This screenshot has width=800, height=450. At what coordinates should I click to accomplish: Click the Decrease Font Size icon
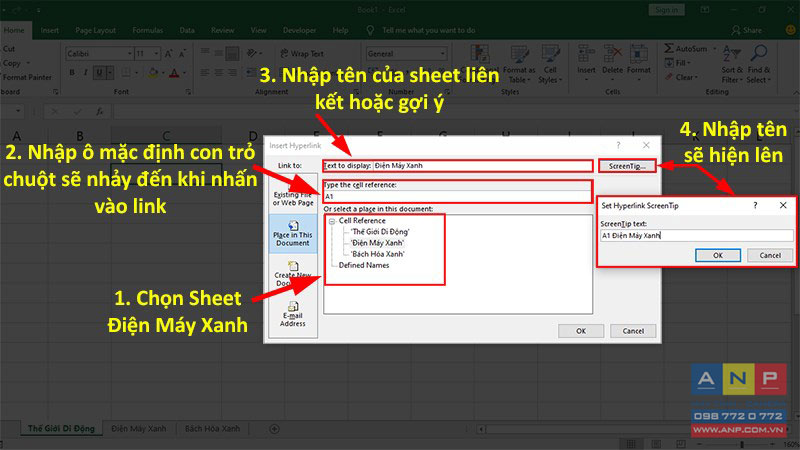click(182, 54)
